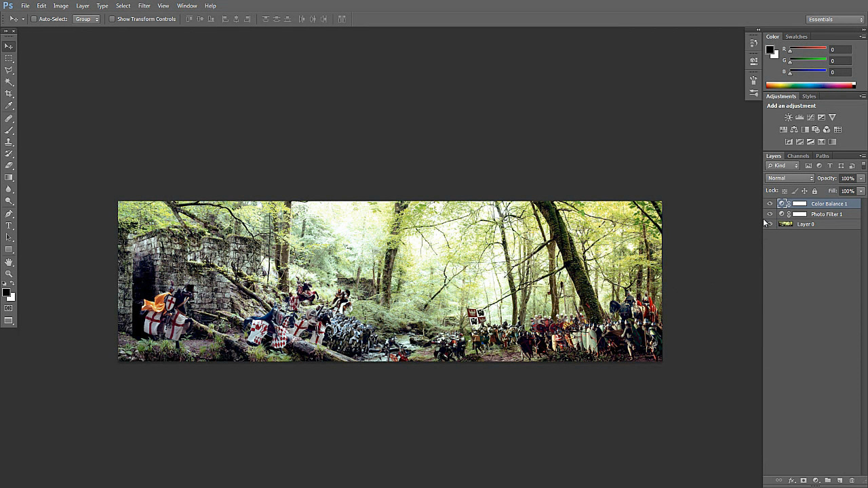Select the Layer 0 name

pos(806,224)
